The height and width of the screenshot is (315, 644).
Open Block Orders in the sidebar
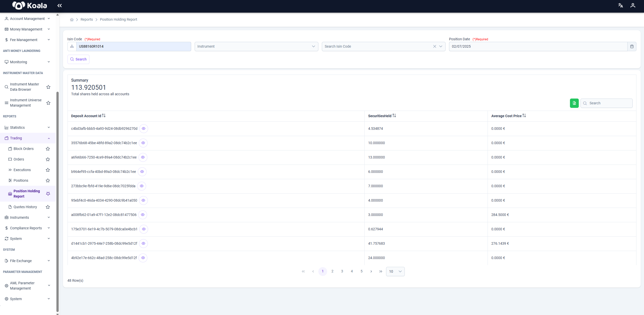coord(23,149)
